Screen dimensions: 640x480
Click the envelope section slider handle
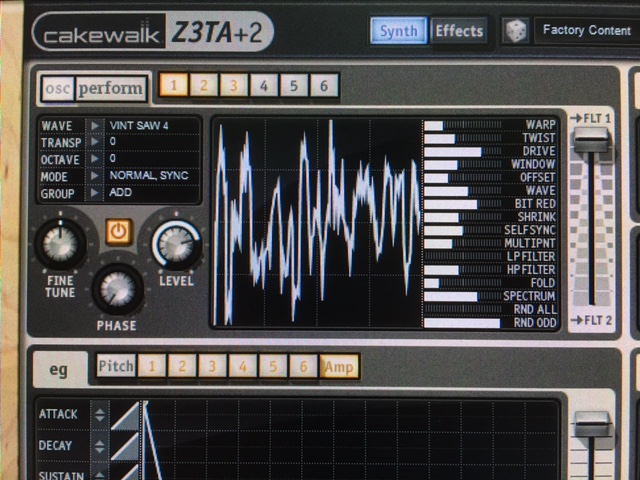coord(592,424)
